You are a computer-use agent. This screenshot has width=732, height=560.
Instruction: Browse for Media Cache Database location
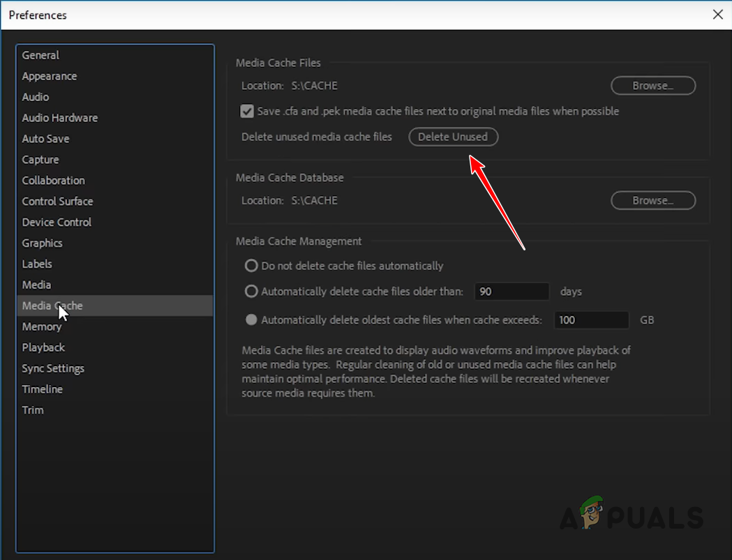[x=652, y=200]
